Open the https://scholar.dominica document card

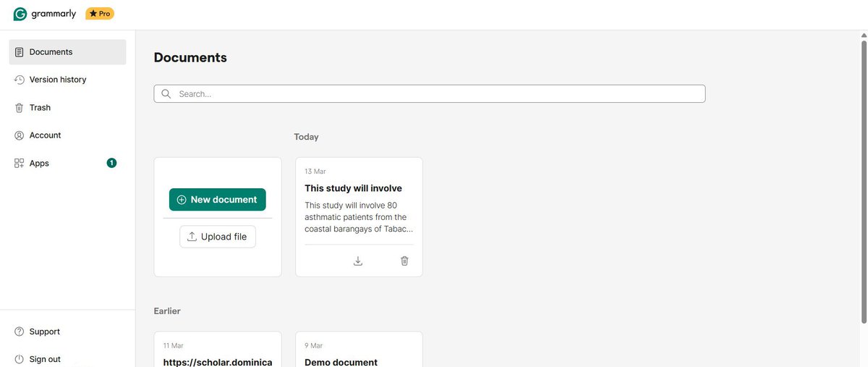(x=218, y=350)
